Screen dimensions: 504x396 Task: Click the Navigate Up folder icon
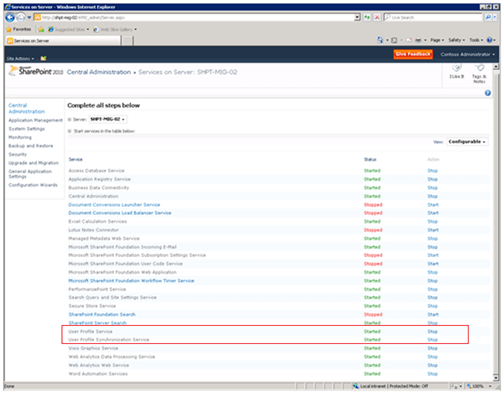coord(43,58)
